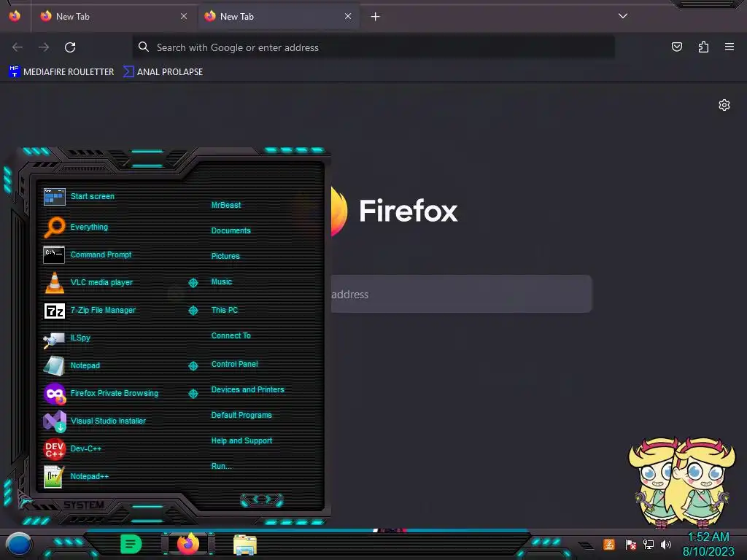Open Firefox hamburger application menu
The width and height of the screenshot is (747, 560).
click(x=729, y=47)
